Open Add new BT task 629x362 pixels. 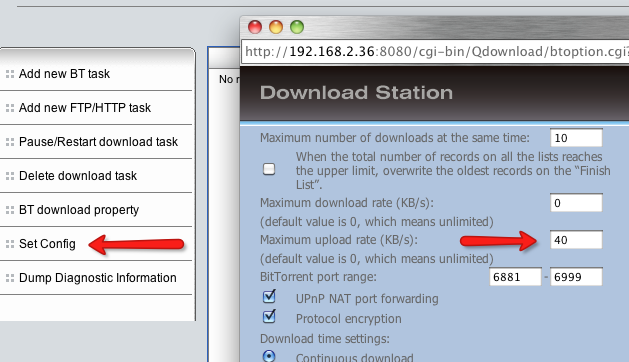click(x=64, y=74)
